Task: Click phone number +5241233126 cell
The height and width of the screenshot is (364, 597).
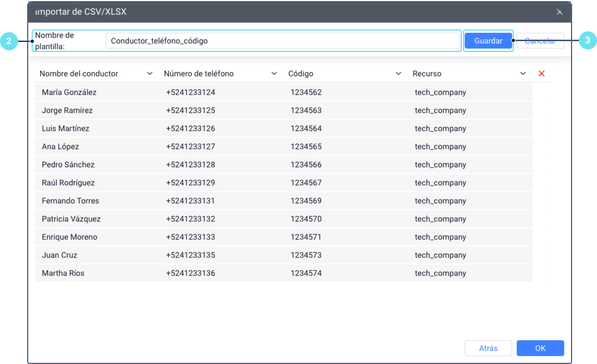Action: tap(191, 128)
